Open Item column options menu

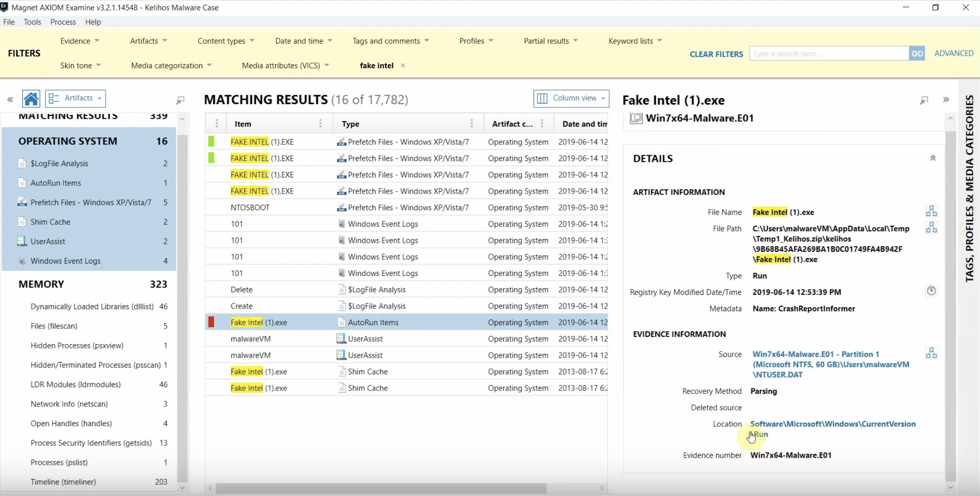(x=321, y=124)
